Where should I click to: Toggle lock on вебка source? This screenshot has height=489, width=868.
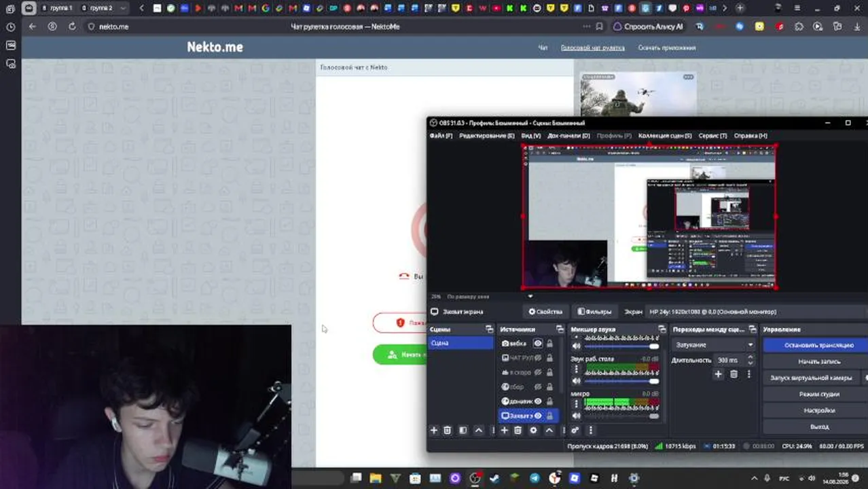click(549, 344)
